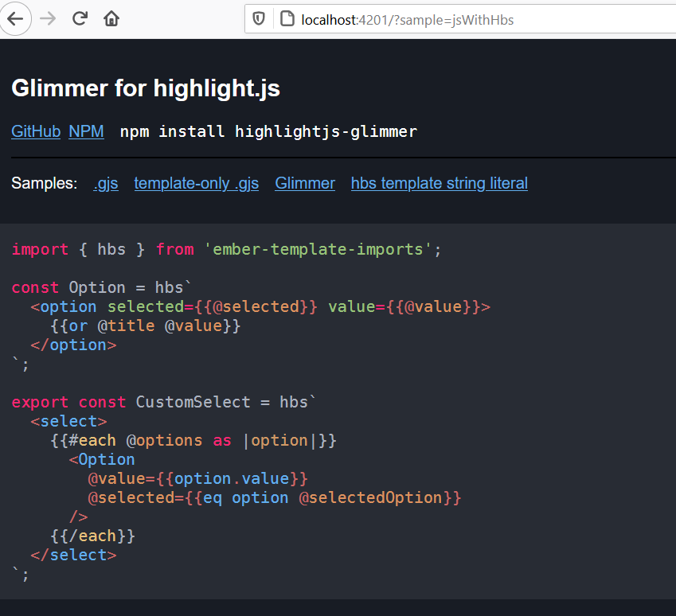Open the browser home page icon
This screenshot has width=676, height=616.
point(111,18)
